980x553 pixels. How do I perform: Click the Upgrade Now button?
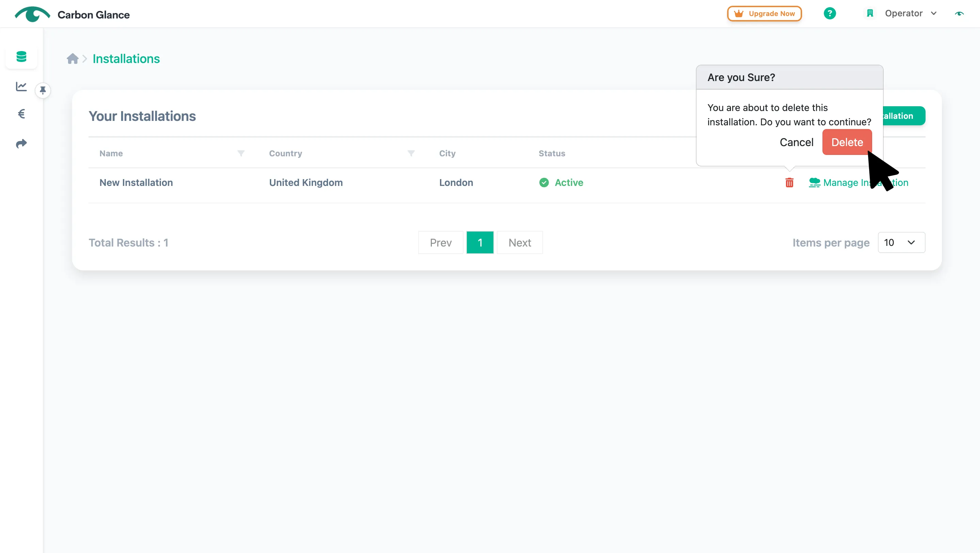(764, 13)
